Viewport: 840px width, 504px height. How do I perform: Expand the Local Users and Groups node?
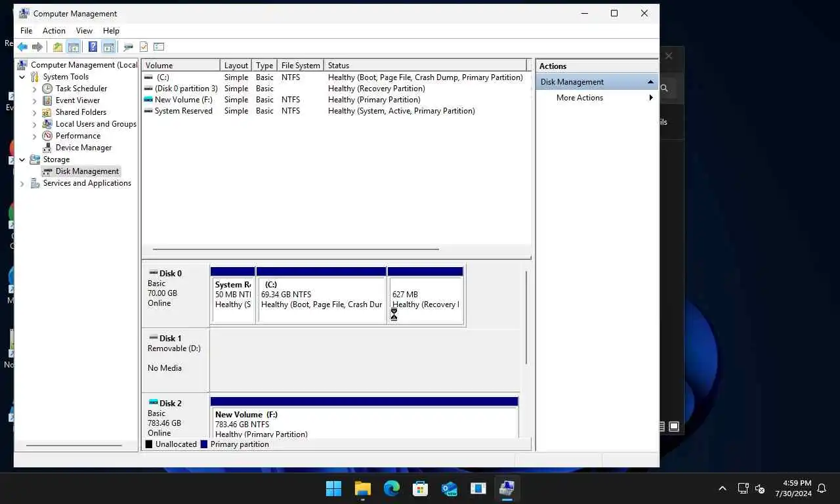35,124
